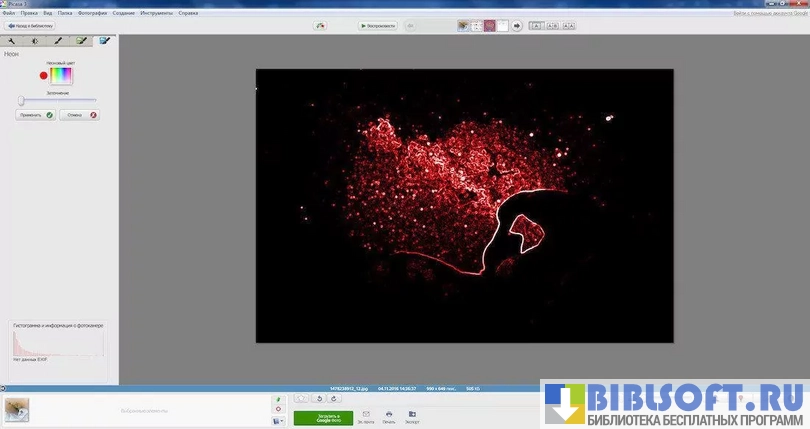
Task: Open the wrench basic fixes tab
Action: coord(12,41)
